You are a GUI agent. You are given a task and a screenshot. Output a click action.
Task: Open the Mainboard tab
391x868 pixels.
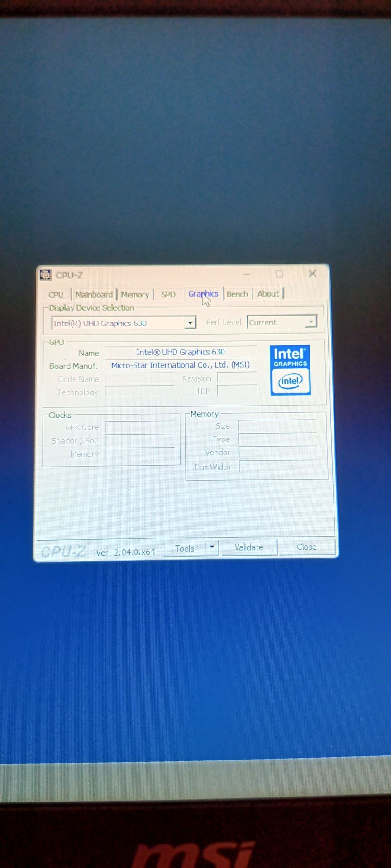(x=94, y=295)
